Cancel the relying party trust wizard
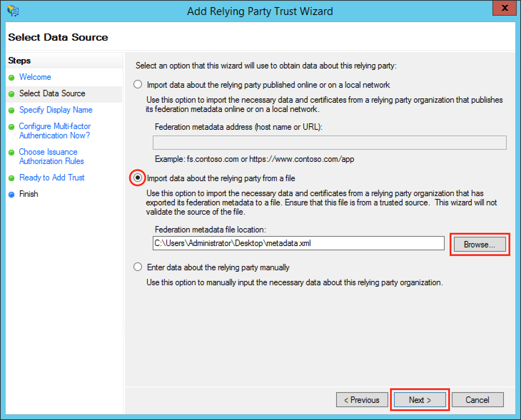This screenshot has width=521, height=420. click(x=477, y=400)
